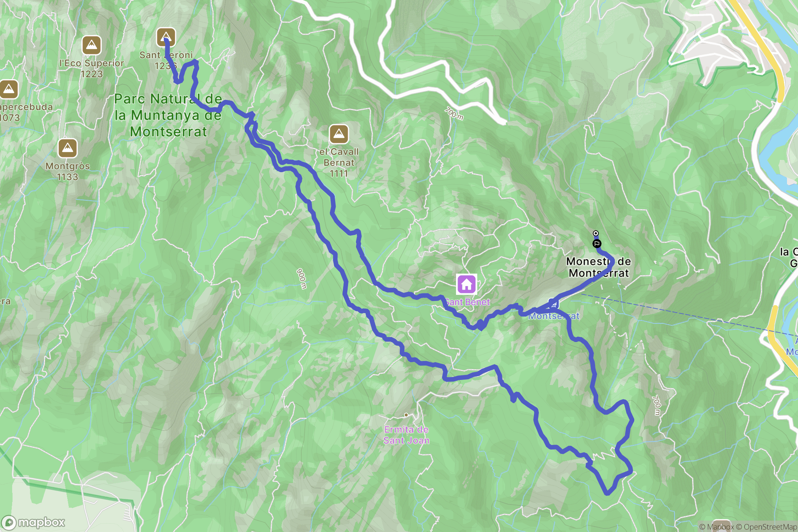Image resolution: width=798 pixels, height=532 pixels.
Task: Click the blue Montserrat station label
Action: tap(554, 316)
